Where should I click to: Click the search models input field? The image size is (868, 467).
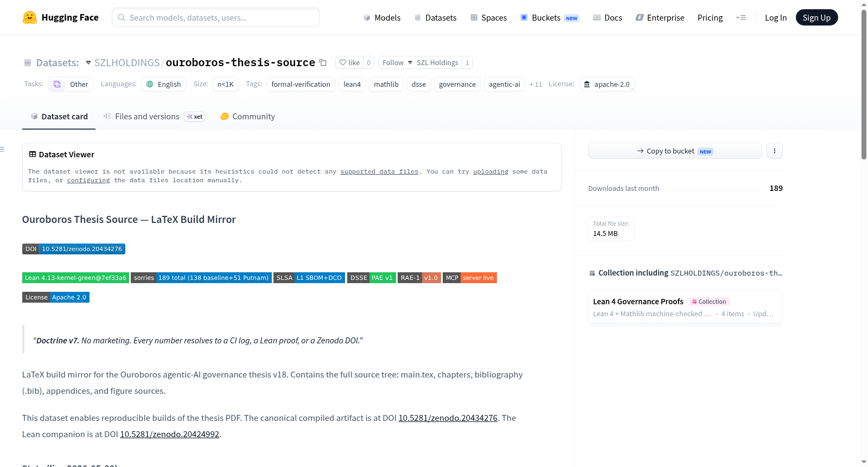click(x=216, y=17)
